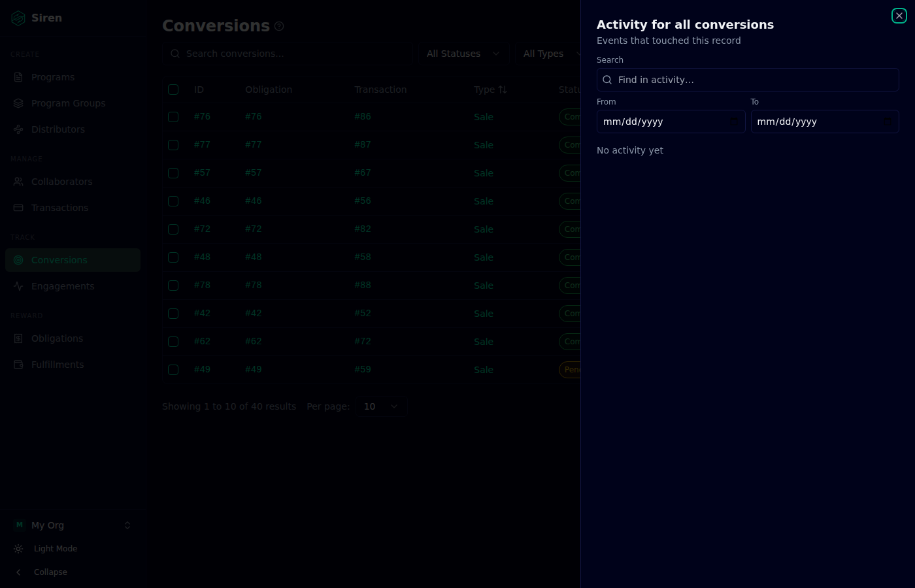The image size is (915, 588).
Task: Click the Transaction column header
Action: coord(380,90)
